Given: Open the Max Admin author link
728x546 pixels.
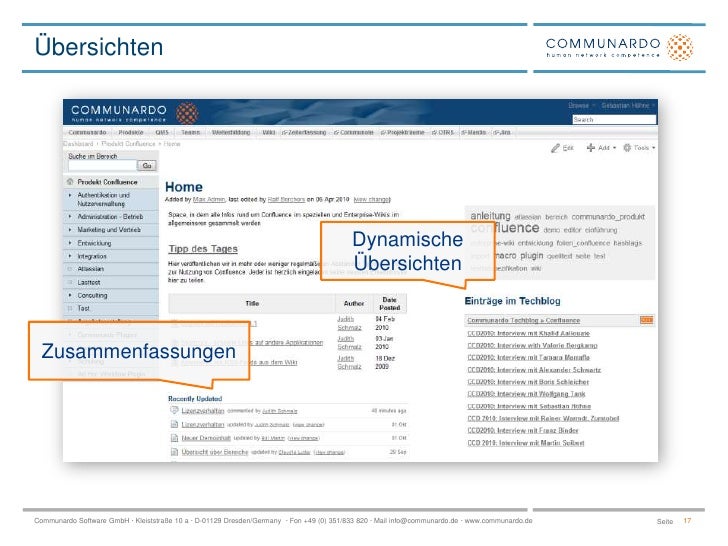Looking at the screenshot, I should [x=209, y=200].
